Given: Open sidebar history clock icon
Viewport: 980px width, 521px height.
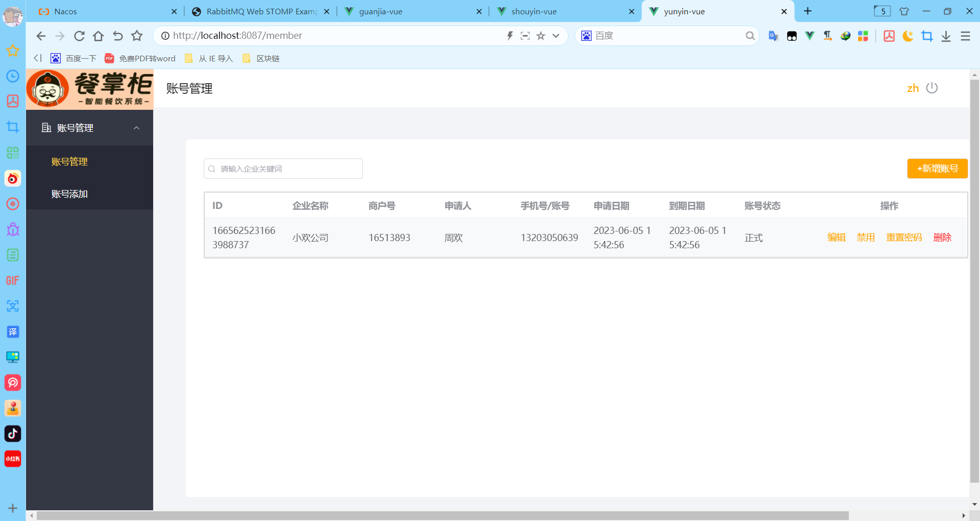Looking at the screenshot, I should (13, 76).
